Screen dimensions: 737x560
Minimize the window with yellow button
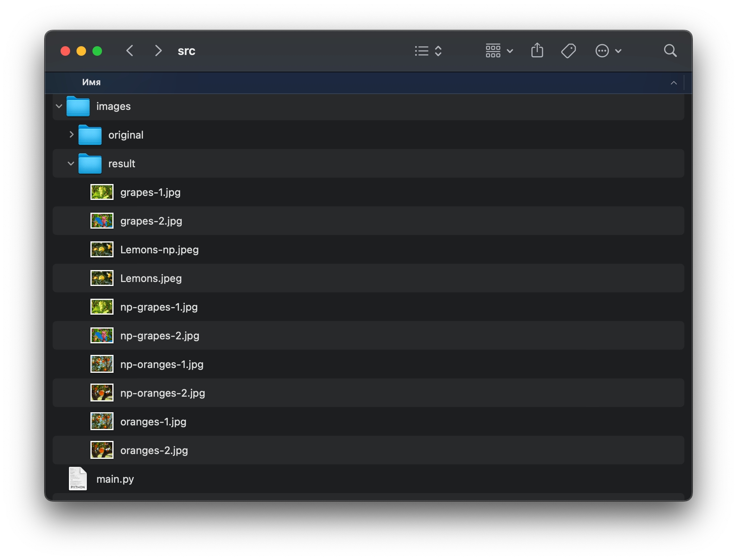[81, 51]
